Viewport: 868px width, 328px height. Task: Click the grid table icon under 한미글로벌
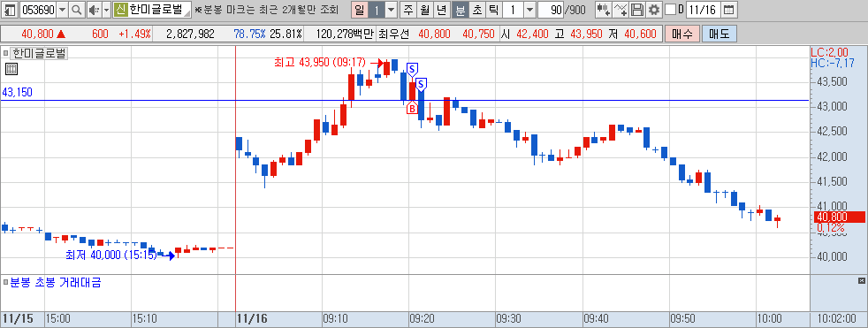[x=11, y=69]
